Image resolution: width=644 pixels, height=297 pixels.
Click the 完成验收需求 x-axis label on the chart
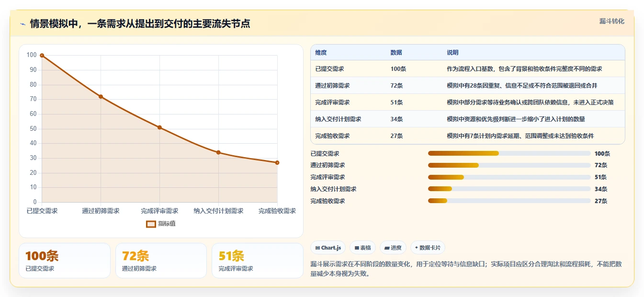coord(277,211)
